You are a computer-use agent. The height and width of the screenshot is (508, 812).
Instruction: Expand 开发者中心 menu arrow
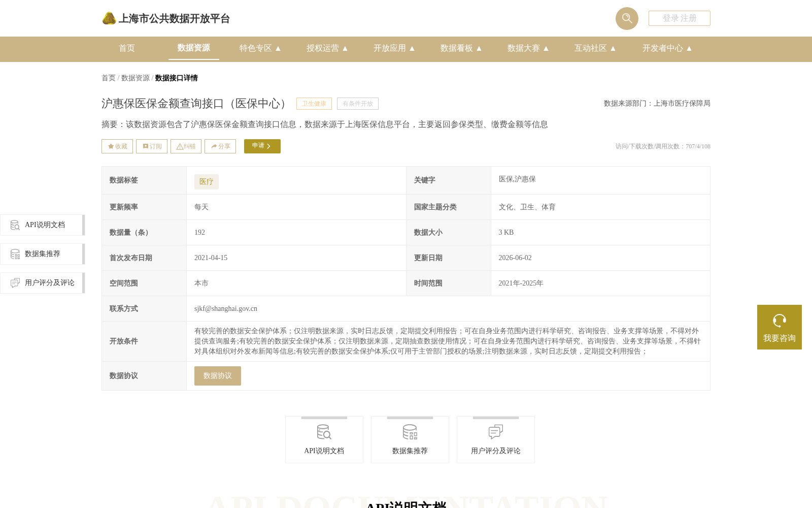point(689,48)
